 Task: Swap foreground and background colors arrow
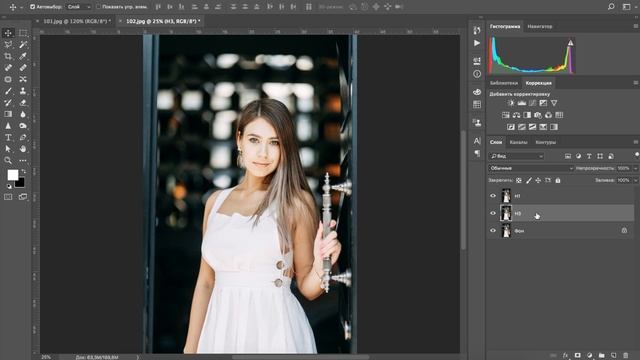(23, 171)
